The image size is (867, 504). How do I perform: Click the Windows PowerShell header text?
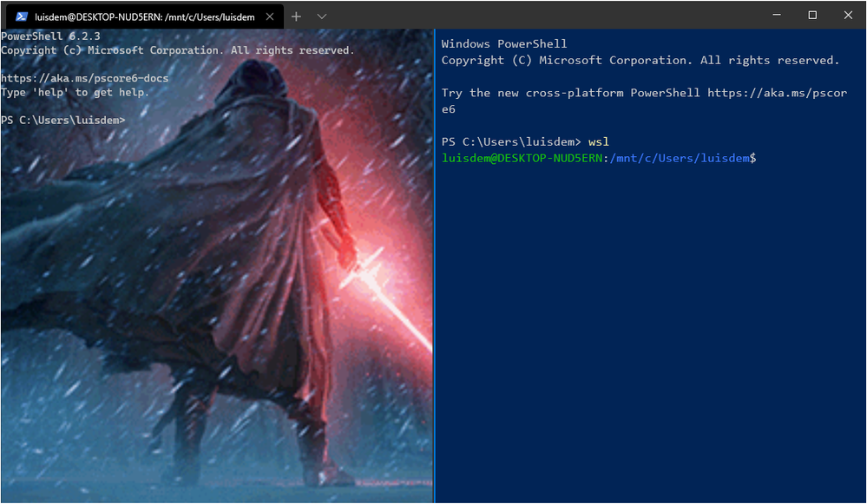click(x=504, y=43)
